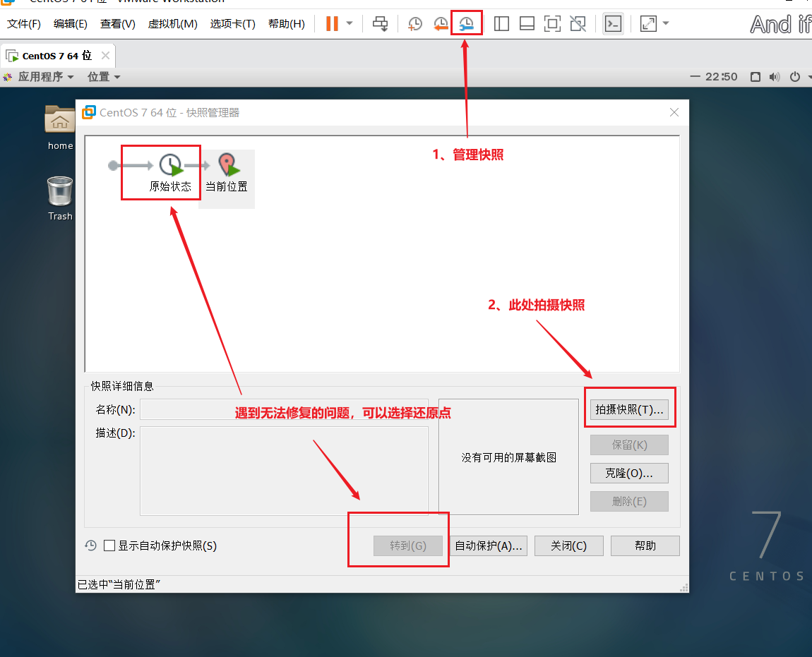Click the take snapshot clock icon
This screenshot has width=812, height=657.
tap(414, 23)
